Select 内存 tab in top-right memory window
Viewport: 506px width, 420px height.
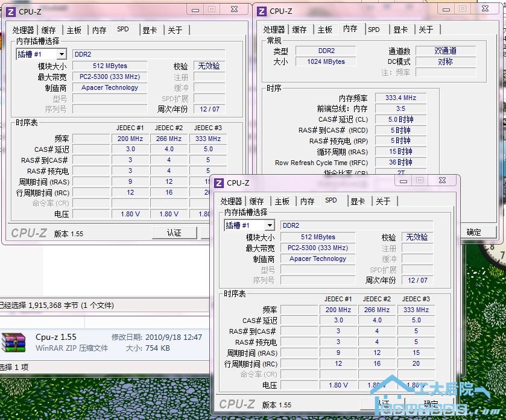point(350,29)
